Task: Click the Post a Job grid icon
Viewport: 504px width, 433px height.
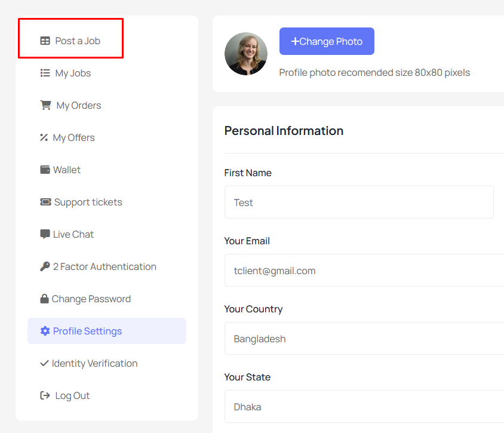Action: tap(45, 41)
